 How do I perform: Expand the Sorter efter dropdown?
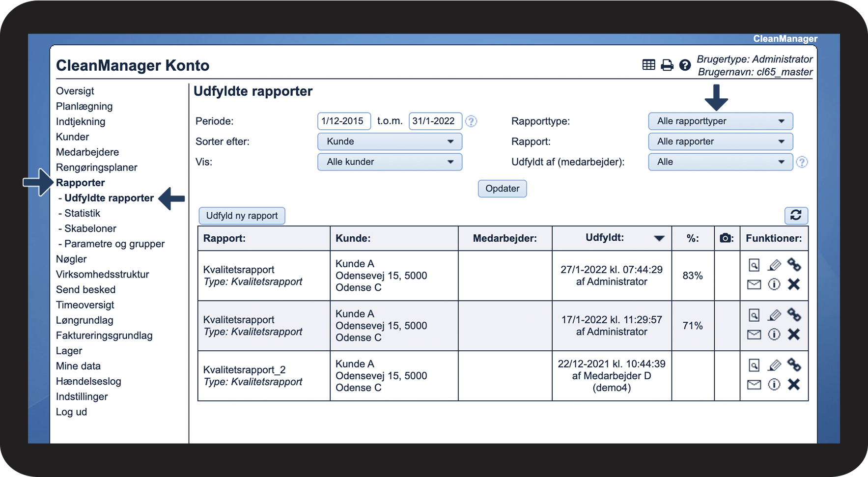390,141
